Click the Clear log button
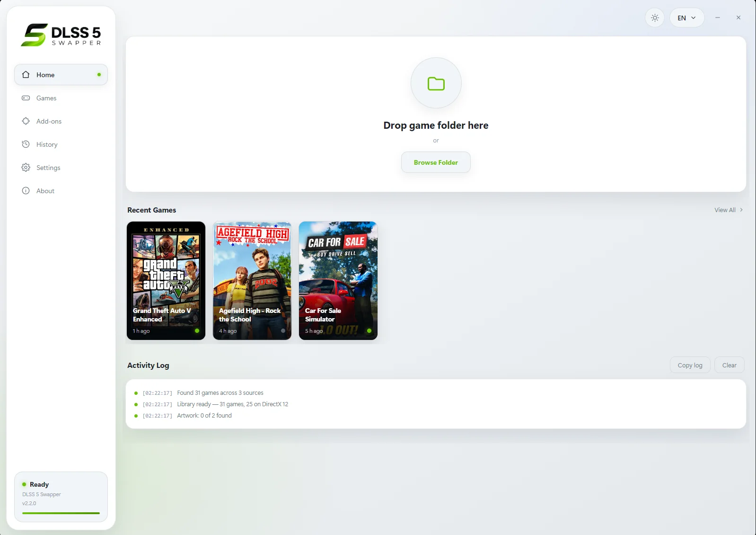 pos(729,365)
